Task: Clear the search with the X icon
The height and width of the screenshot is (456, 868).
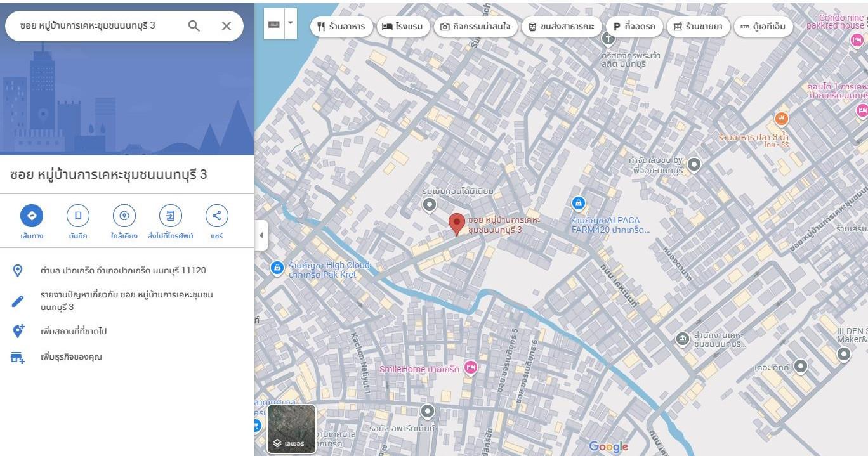Action: 226,26
